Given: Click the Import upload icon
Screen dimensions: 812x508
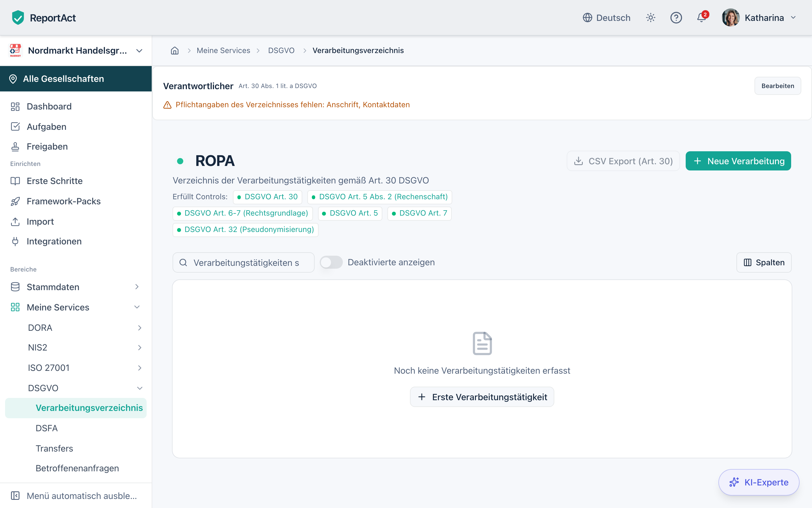Looking at the screenshot, I should tap(15, 222).
